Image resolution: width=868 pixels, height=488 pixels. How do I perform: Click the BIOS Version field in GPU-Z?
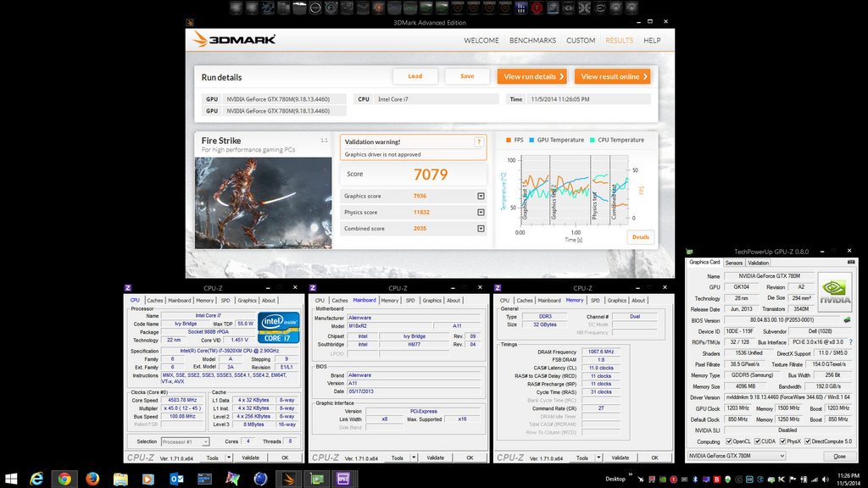click(x=781, y=319)
